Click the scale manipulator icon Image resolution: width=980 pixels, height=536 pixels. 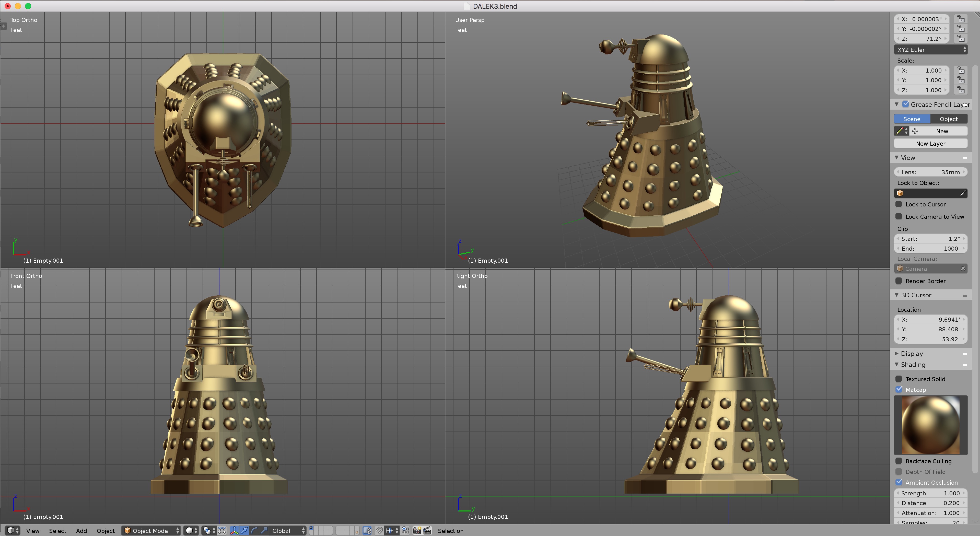pyautogui.click(x=264, y=530)
